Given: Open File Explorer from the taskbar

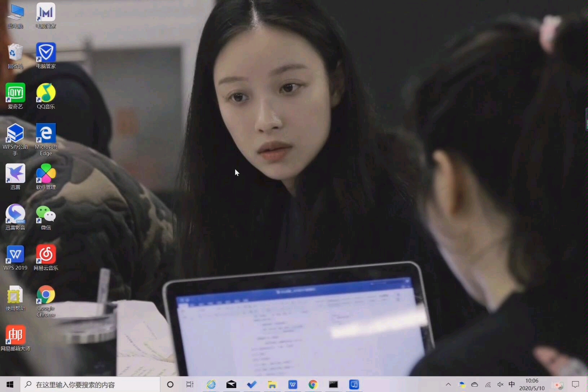Looking at the screenshot, I should click(x=272, y=384).
